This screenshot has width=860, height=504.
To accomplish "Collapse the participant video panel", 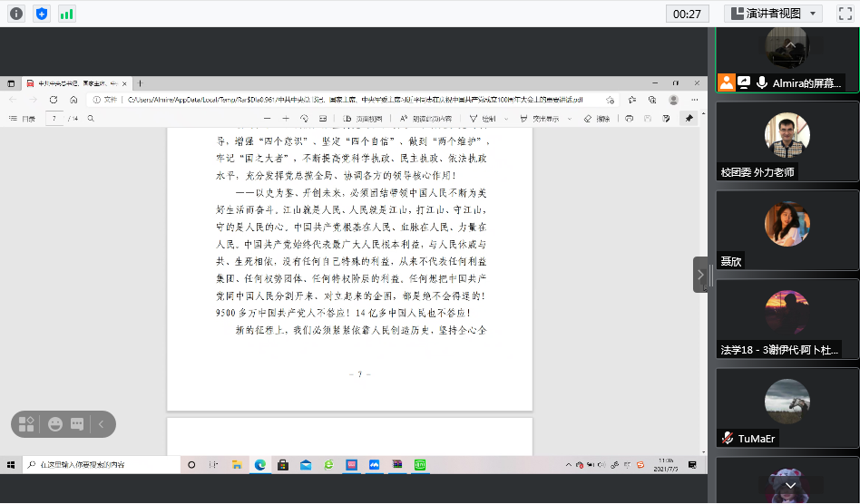I will point(699,274).
